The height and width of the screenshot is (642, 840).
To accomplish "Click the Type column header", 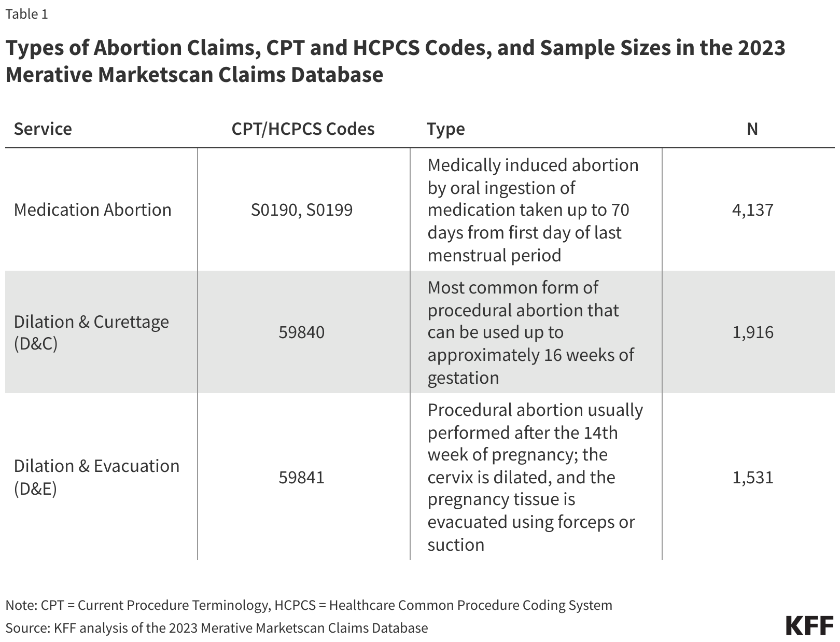I will [446, 129].
